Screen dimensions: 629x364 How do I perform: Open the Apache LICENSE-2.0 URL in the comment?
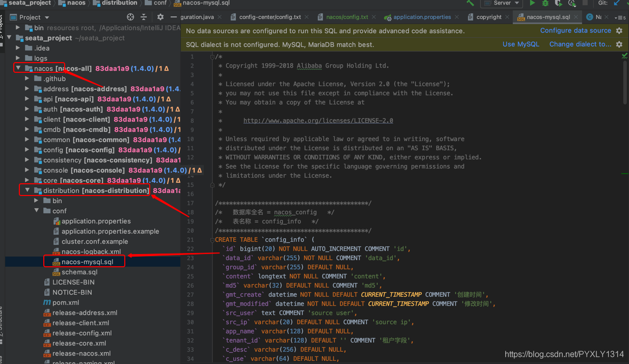coord(318,121)
